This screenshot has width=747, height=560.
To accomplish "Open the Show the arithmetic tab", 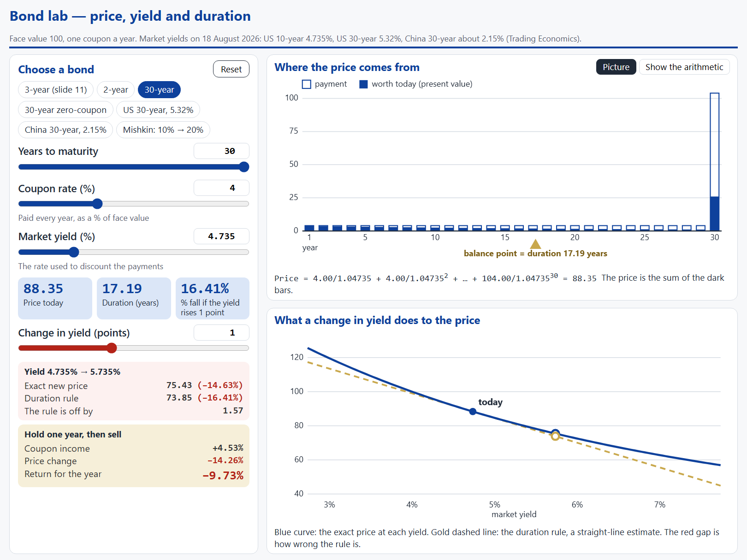I will (684, 67).
